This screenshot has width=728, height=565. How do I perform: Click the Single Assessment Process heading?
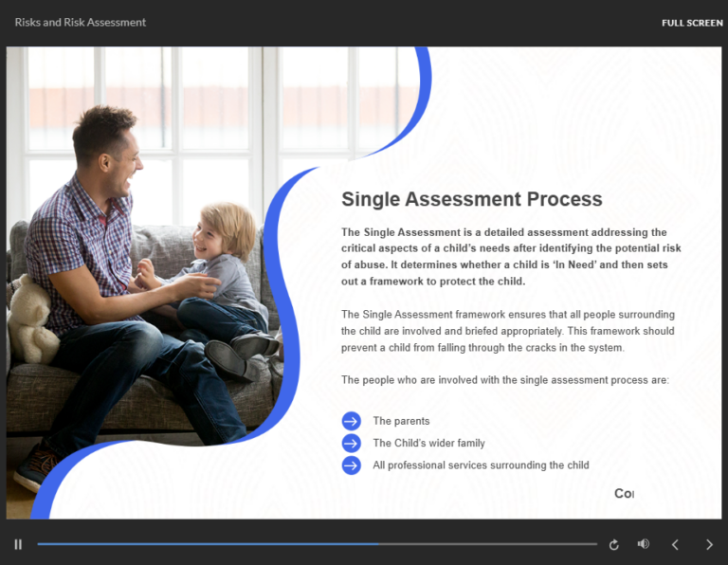(471, 199)
